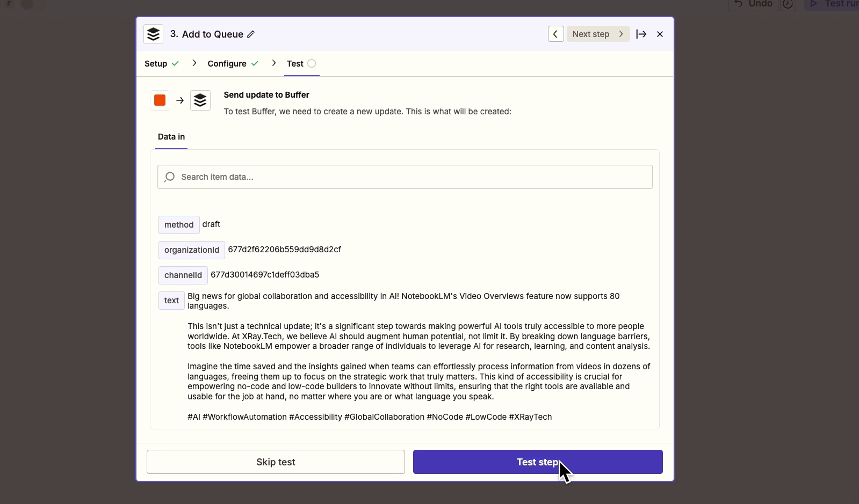The image size is (859, 504).
Task: Select the method field label
Action: pyautogui.click(x=179, y=224)
